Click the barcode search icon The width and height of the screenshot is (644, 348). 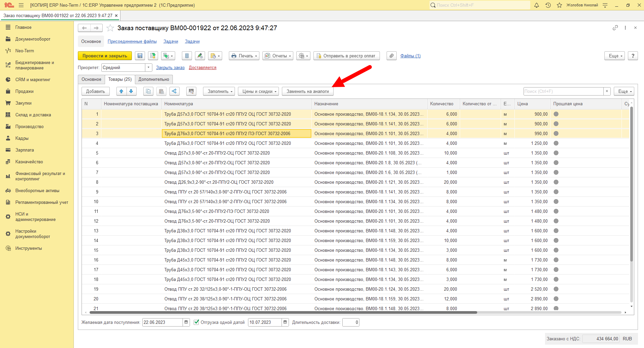191,91
